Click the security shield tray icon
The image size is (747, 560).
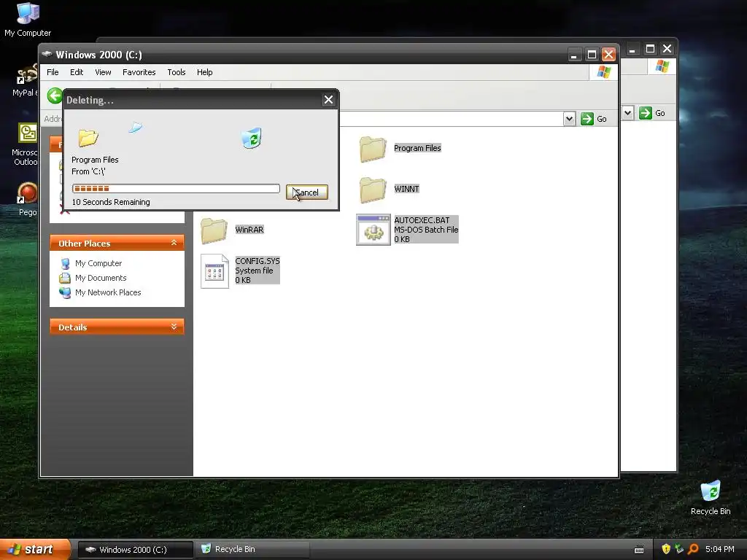click(666, 549)
